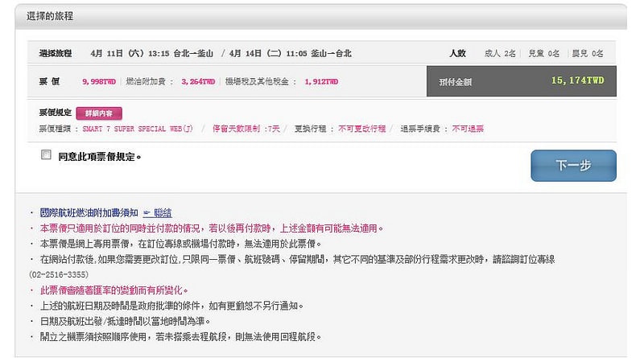Click the 不可退票 refund rule text

468,129
